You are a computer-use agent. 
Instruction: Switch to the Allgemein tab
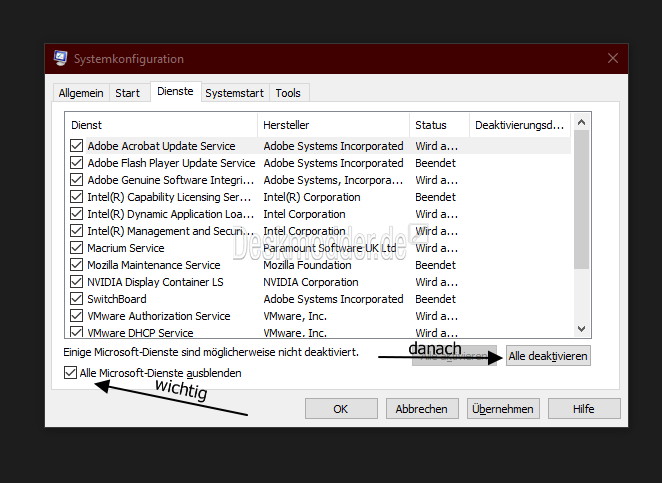[x=81, y=93]
